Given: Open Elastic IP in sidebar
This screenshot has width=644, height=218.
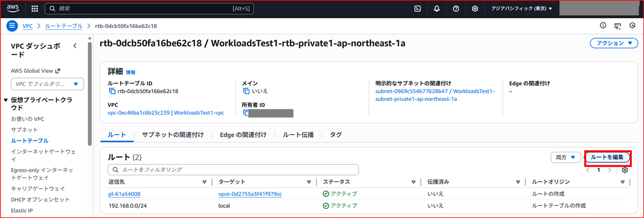Looking at the screenshot, I should click(22, 210).
